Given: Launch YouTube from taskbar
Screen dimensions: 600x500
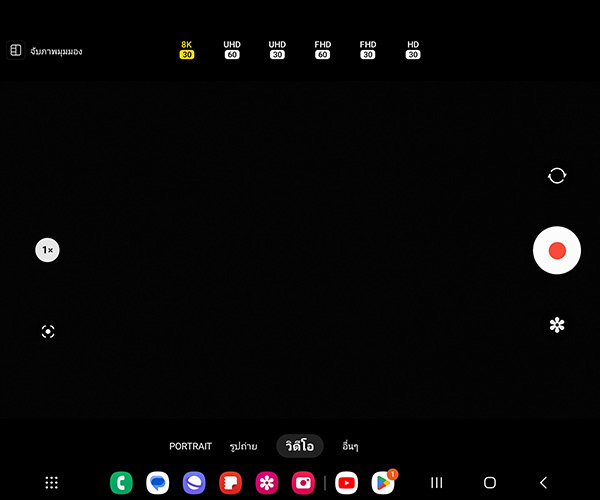Looking at the screenshot, I should pyautogui.click(x=346, y=483).
